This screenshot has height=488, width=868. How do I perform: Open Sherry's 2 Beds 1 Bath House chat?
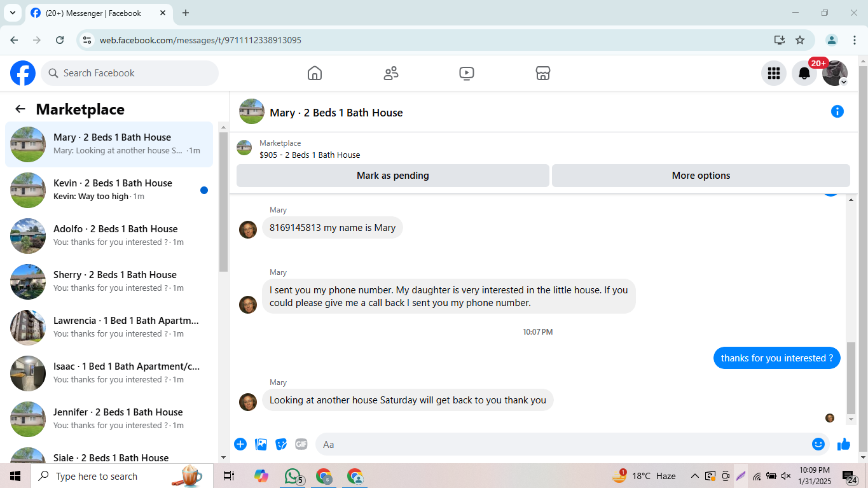[109, 282]
